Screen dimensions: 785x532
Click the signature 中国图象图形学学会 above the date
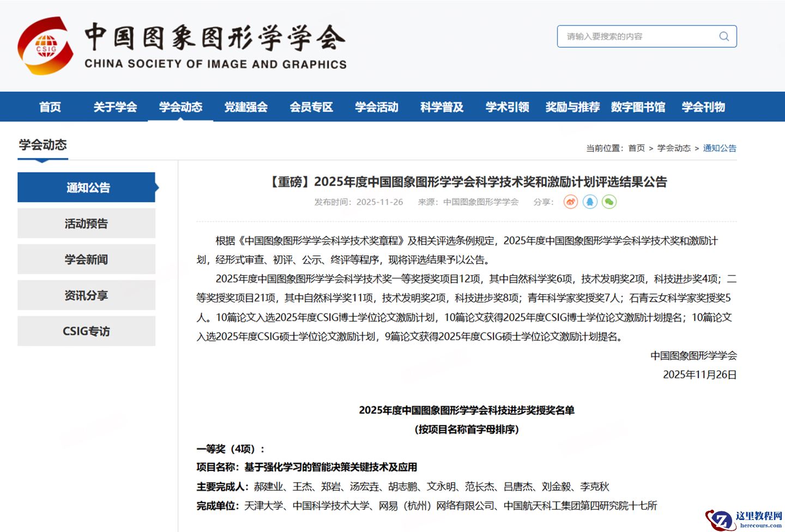[693, 356]
